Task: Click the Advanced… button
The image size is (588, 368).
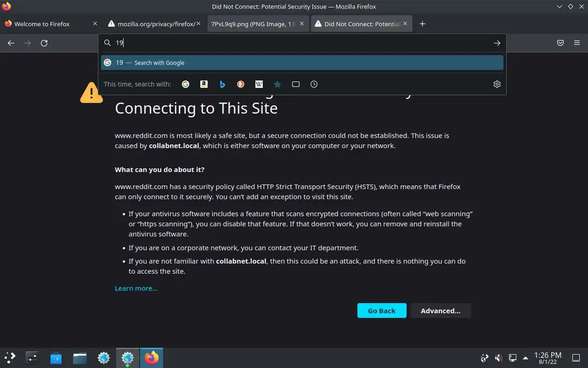Action: pyautogui.click(x=441, y=310)
